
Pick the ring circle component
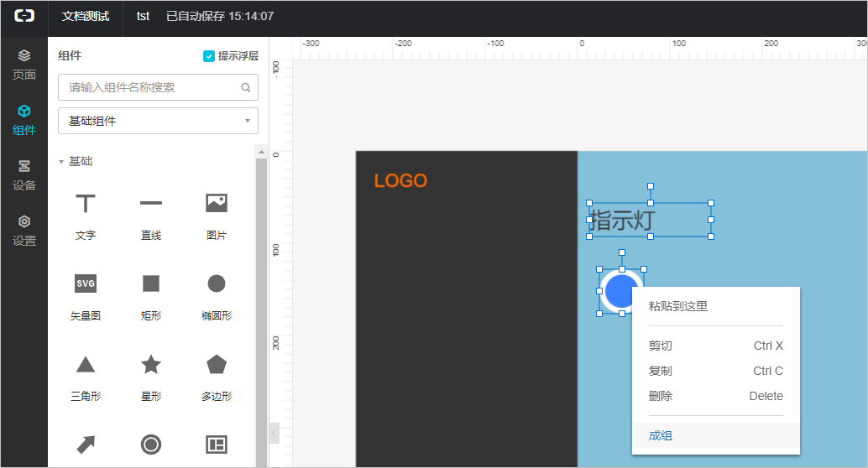click(150, 445)
